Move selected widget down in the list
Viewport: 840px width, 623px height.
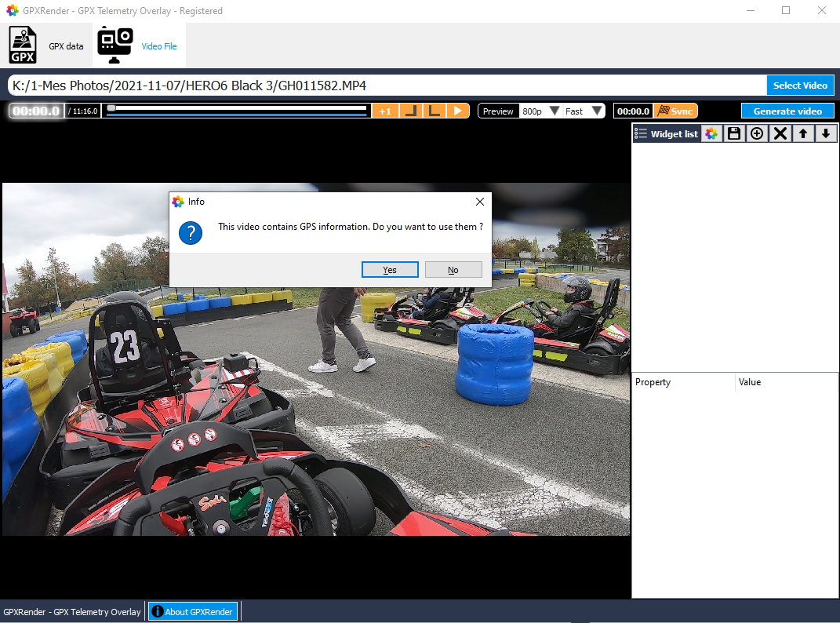point(826,133)
